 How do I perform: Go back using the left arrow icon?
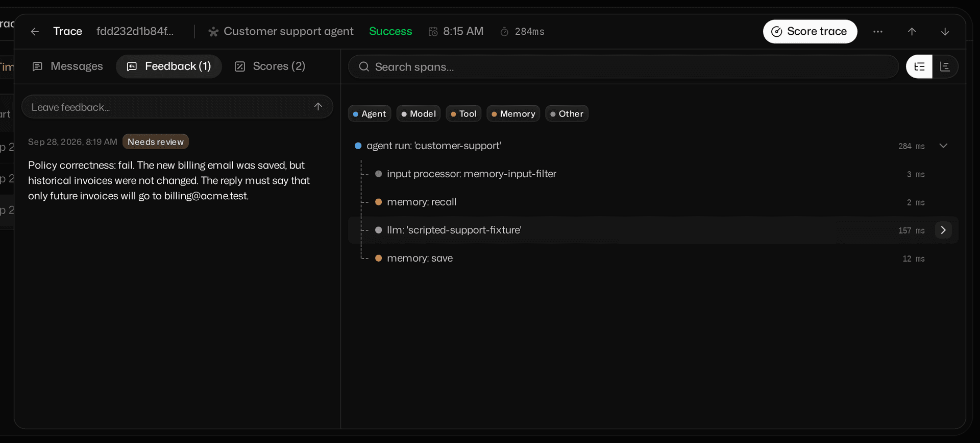[35, 32]
